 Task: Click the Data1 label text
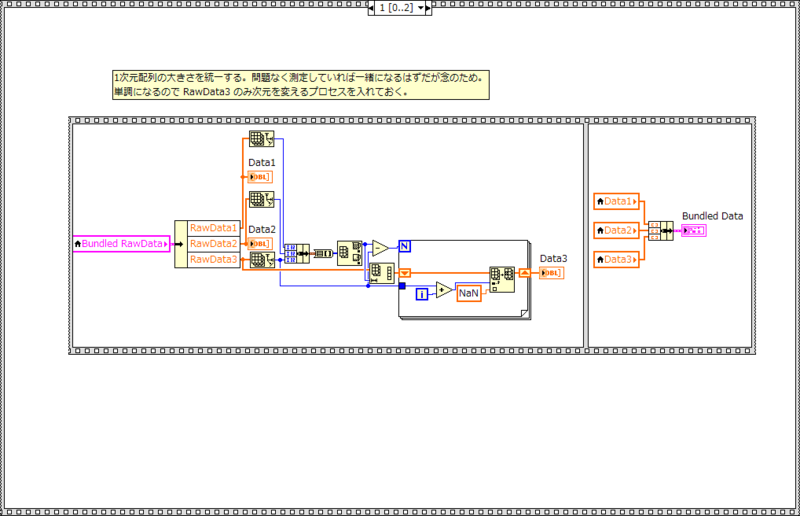(262, 162)
